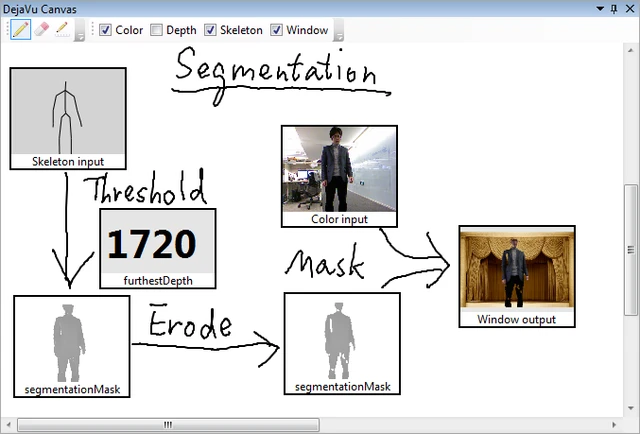Click the horizontal scrollbar thumb
640x434 pixels.
(168, 425)
